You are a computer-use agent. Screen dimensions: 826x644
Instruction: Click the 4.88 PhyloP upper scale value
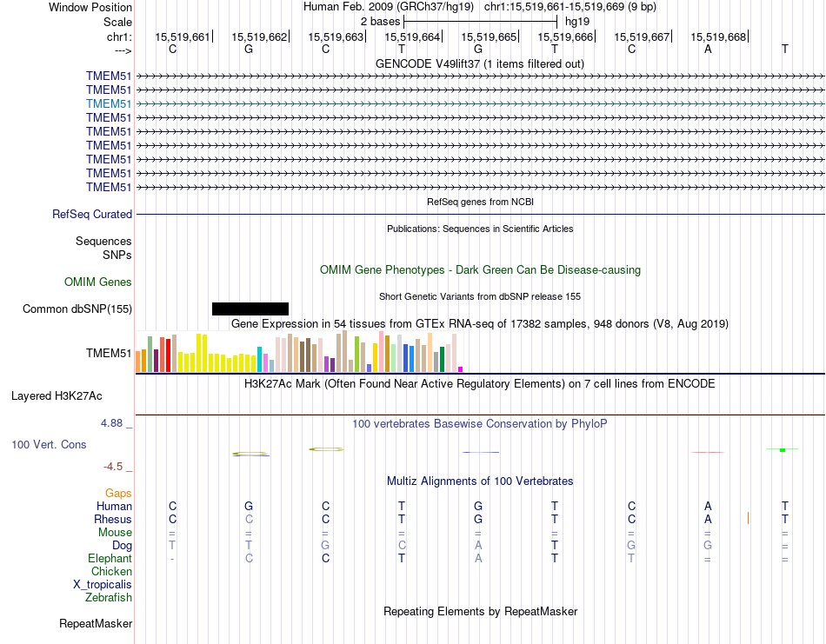point(111,423)
